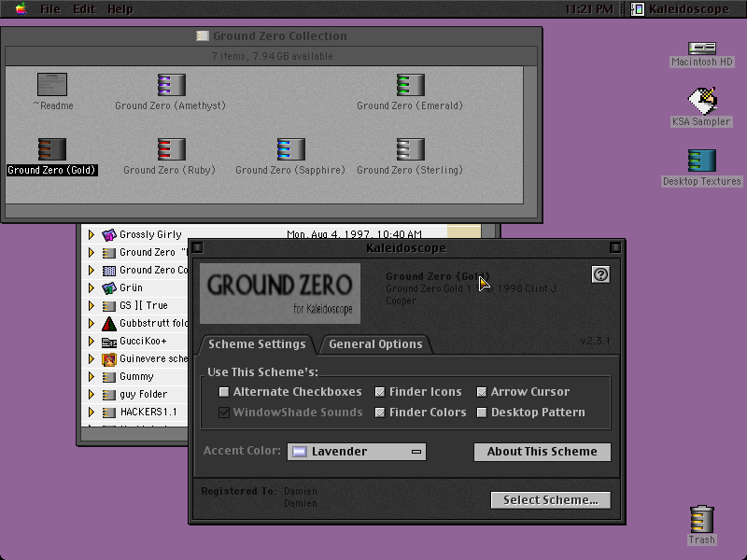Click the 11:21 PM menu bar clock
The width and height of the screenshot is (747, 560).
point(589,9)
